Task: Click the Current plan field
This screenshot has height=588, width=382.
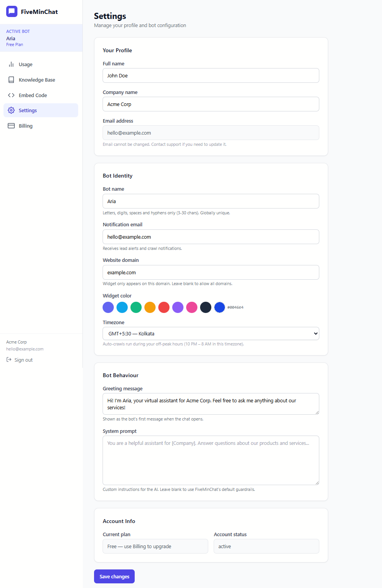Action: click(155, 546)
